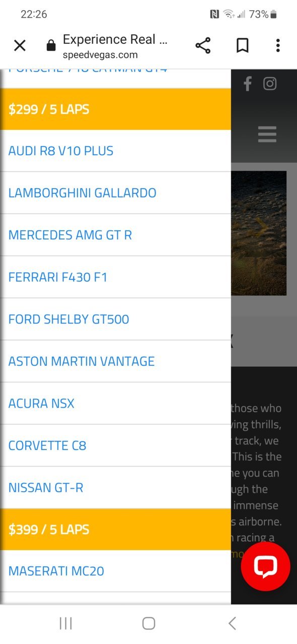Open the Facebook icon link
The image size is (297, 644).
tap(247, 84)
